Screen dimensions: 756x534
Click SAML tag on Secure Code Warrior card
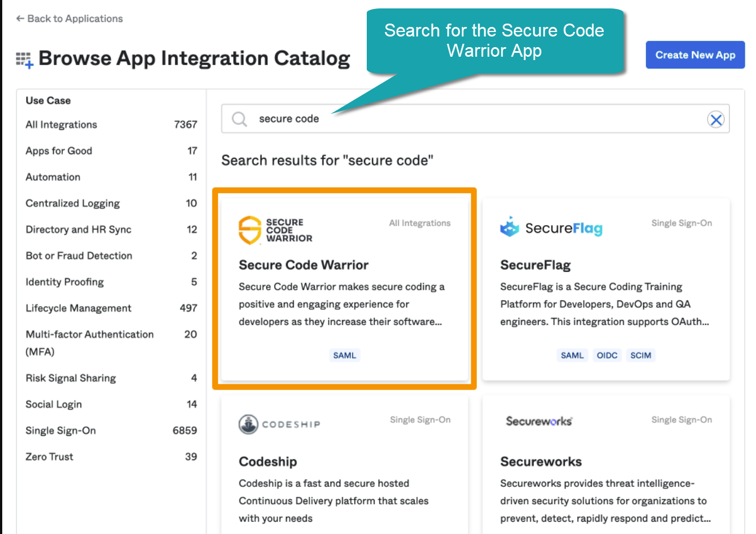tap(344, 355)
